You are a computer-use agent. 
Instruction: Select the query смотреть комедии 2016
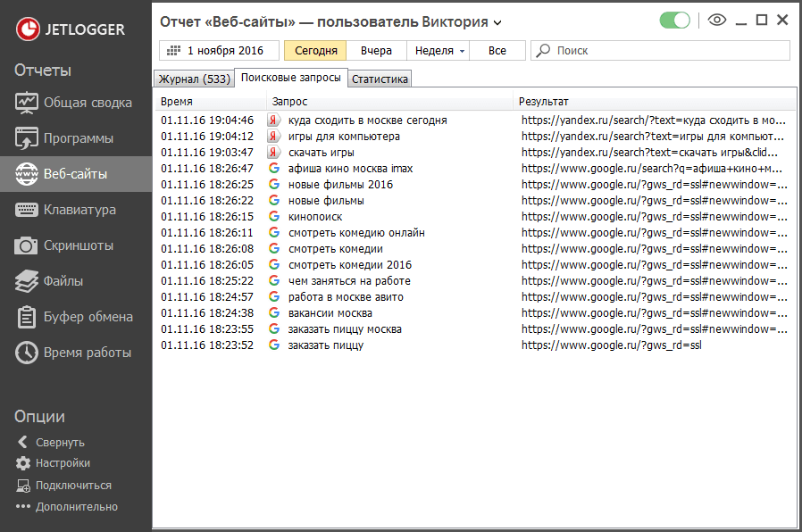pyautogui.click(x=350, y=265)
